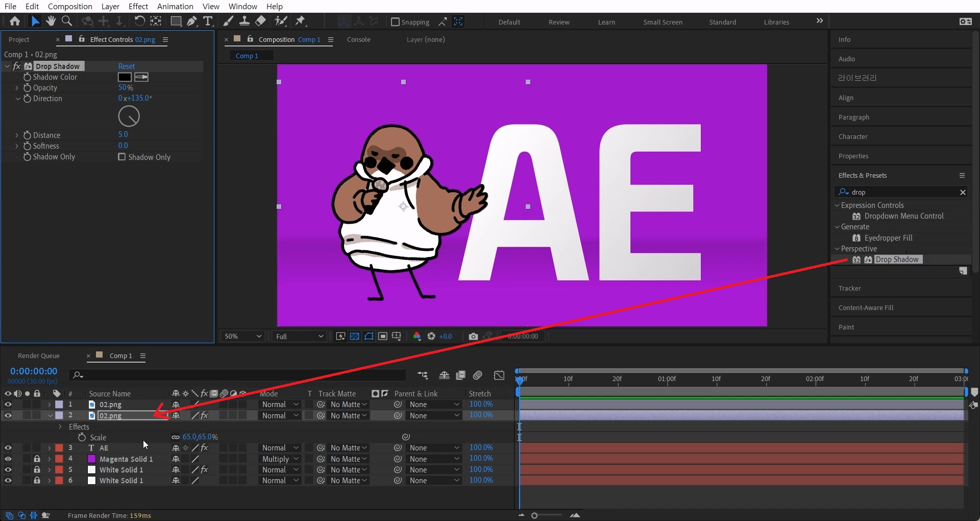Select the Puppet Pin tool
This screenshot has height=521, width=980.
pyautogui.click(x=300, y=21)
